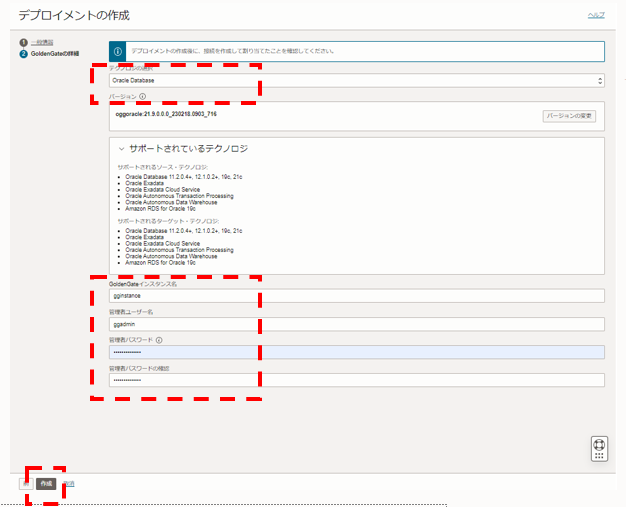Click info icon next to 管理者パスワード
Viewport: 626px width, 507px height.
[x=159, y=340]
